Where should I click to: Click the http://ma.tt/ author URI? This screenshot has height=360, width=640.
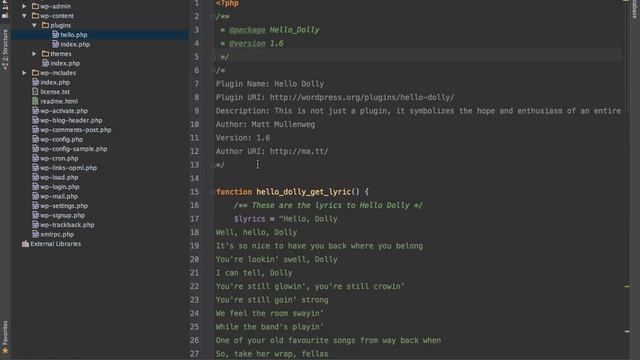[x=299, y=151]
